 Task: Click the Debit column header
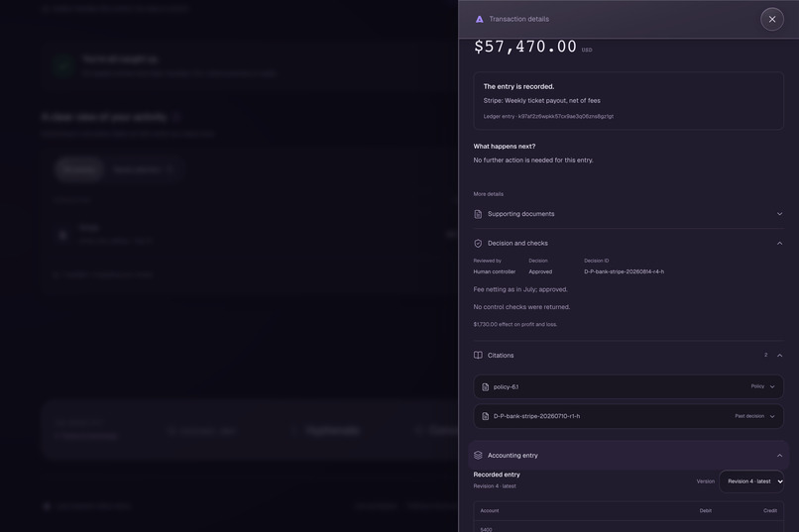tap(705, 510)
